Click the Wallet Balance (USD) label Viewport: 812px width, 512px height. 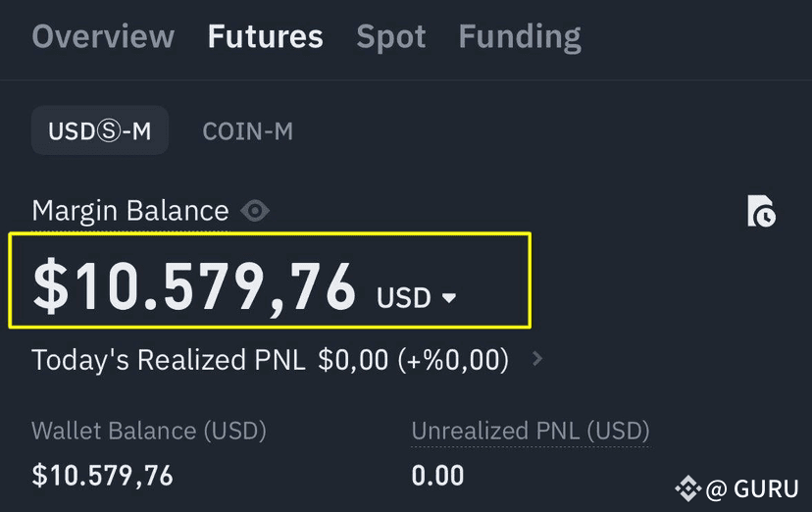149,431
